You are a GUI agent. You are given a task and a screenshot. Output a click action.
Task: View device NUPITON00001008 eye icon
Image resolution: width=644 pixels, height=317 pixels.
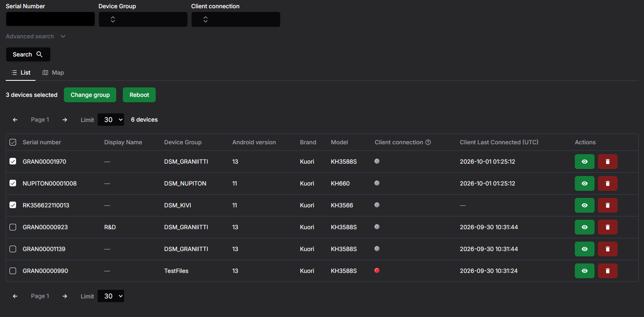584,183
